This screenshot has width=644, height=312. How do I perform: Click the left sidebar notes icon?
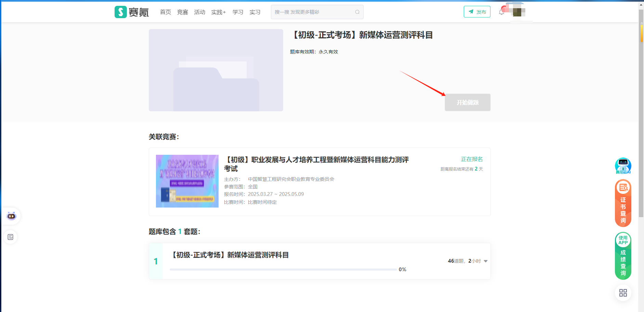(x=11, y=237)
